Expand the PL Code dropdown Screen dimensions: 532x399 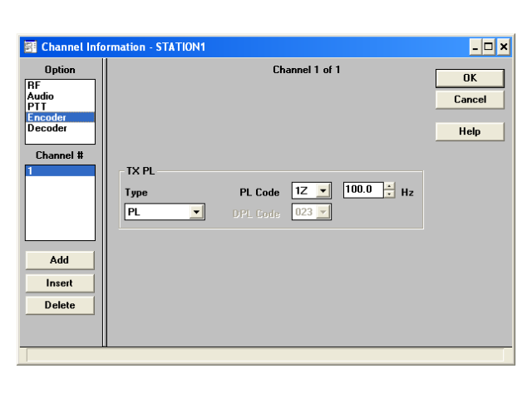(324, 191)
